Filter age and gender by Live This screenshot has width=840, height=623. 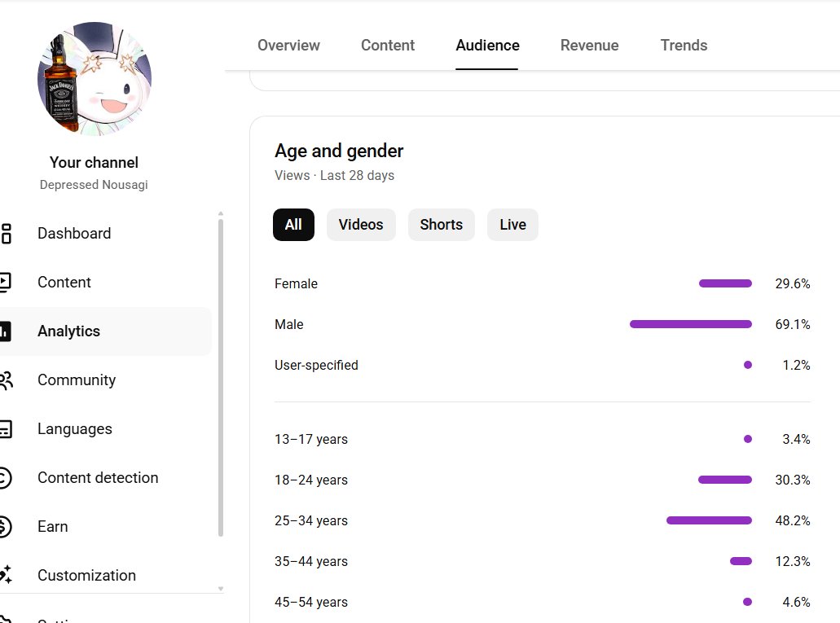(512, 225)
